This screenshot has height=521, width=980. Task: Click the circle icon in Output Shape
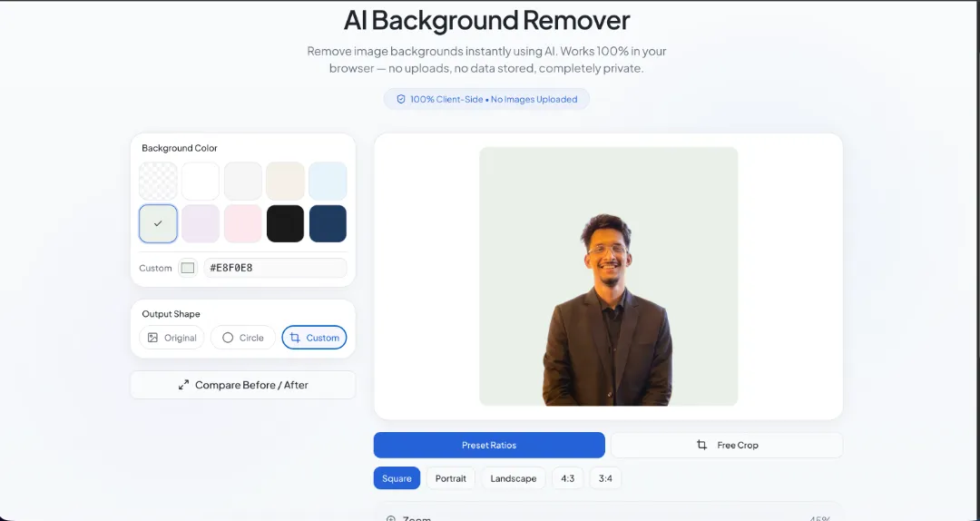pos(228,338)
